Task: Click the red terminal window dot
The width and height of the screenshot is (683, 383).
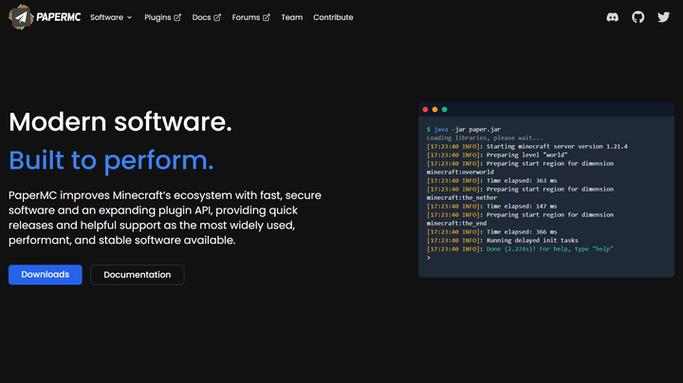Action: coord(425,109)
